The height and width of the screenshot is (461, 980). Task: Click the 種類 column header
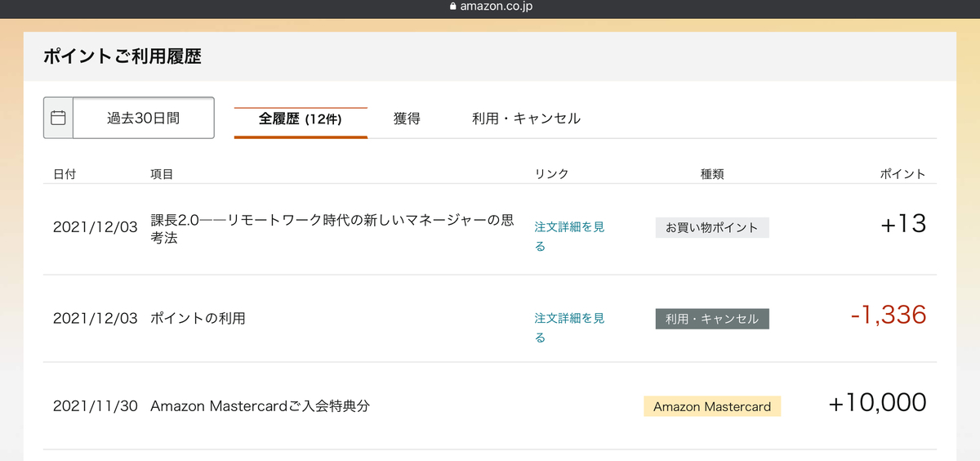click(712, 174)
